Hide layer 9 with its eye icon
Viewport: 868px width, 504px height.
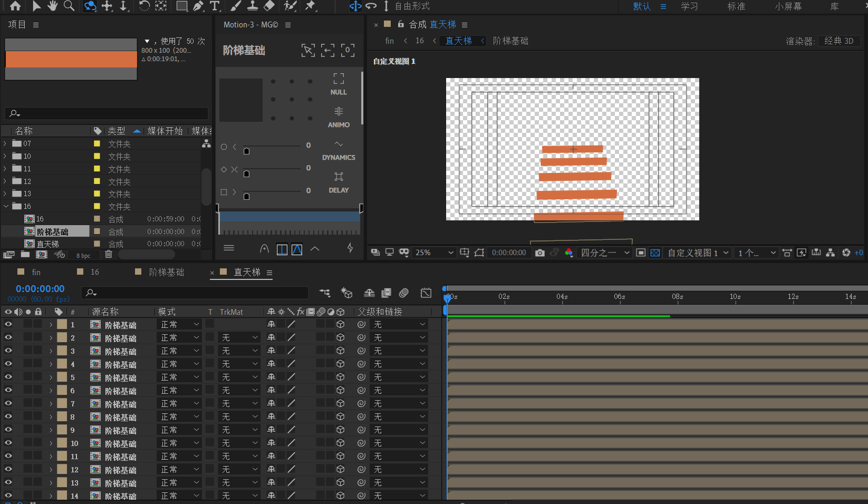[8, 430]
